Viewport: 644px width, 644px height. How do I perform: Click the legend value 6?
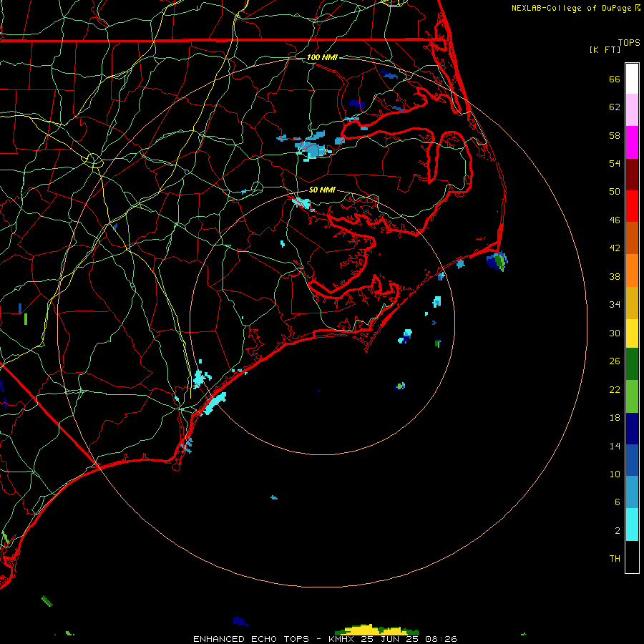tap(618, 502)
